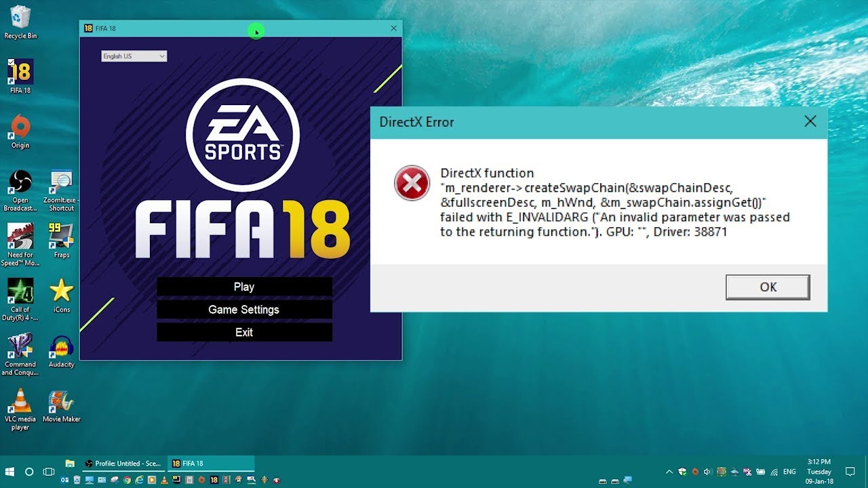Open Game Settings in FIFA launcher
Image resolution: width=868 pixels, height=488 pixels.
pos(244,310)
